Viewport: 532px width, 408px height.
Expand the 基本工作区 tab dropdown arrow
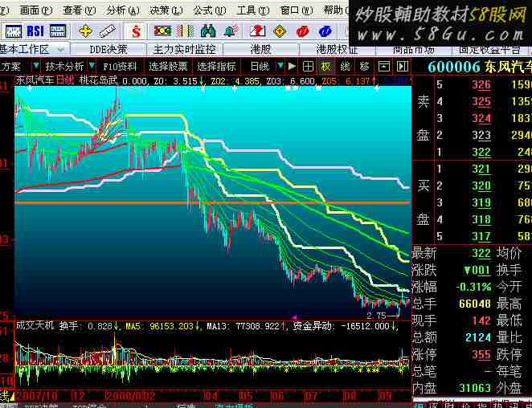pos(61,50)
